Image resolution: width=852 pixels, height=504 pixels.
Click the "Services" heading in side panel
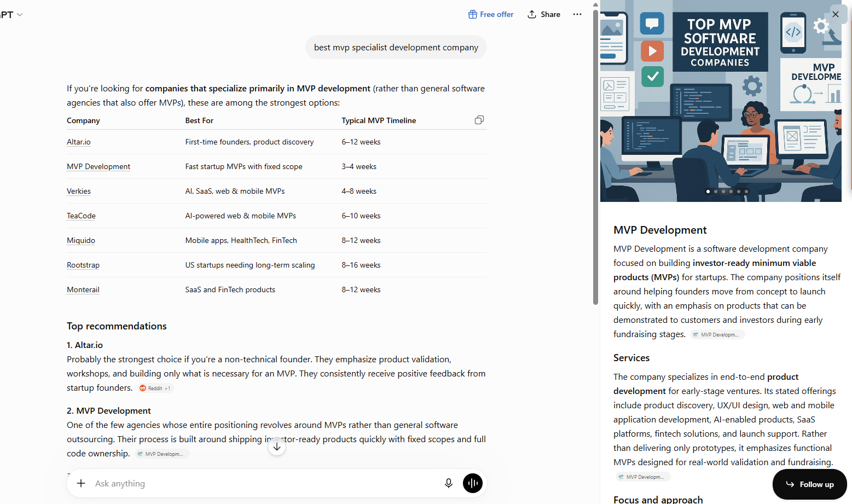631,358
